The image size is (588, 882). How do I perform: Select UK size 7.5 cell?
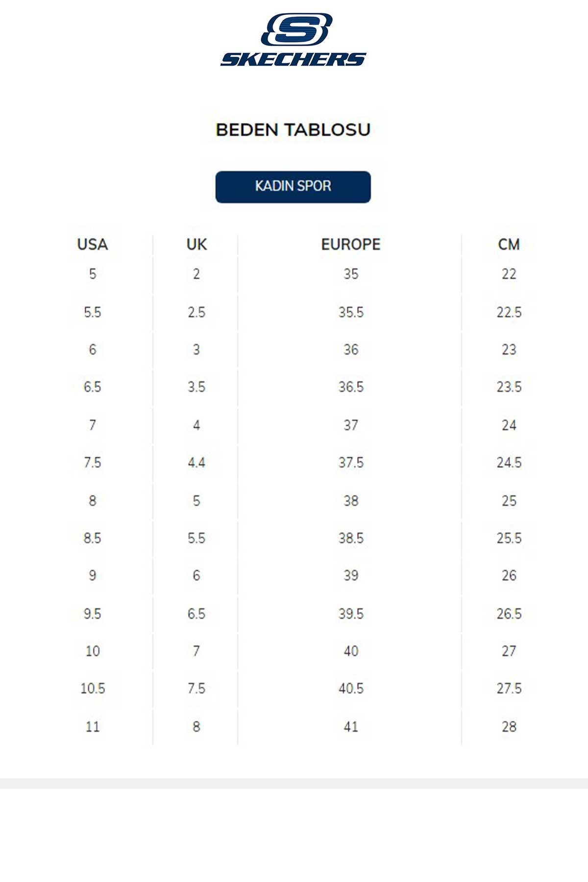point(196,688)
